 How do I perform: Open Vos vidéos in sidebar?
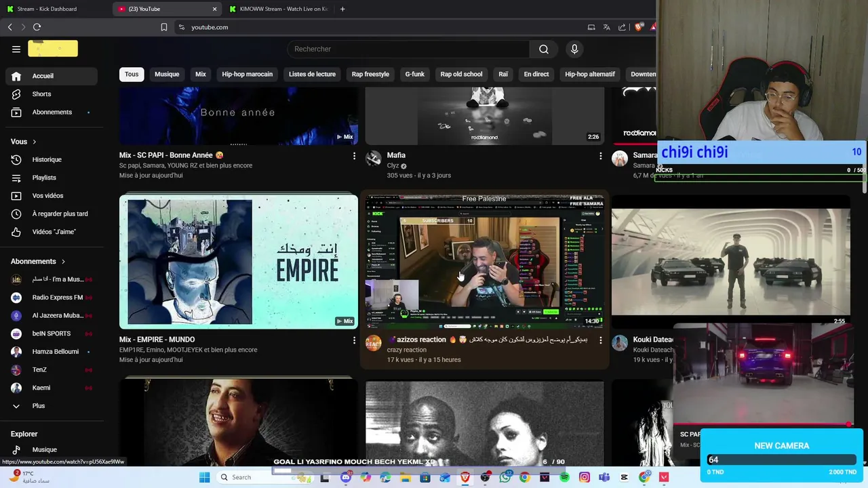click(52, 196)
